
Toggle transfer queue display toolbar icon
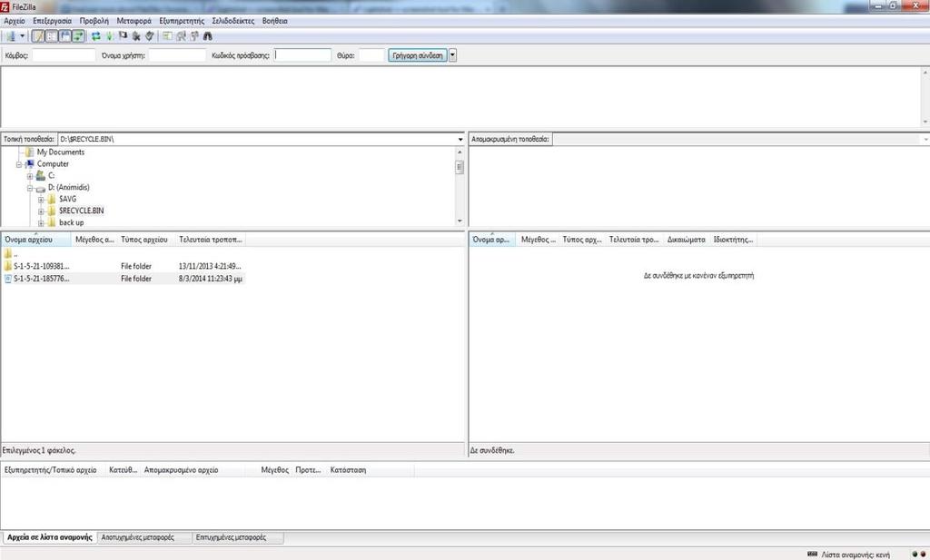click(x=78, y=36)
